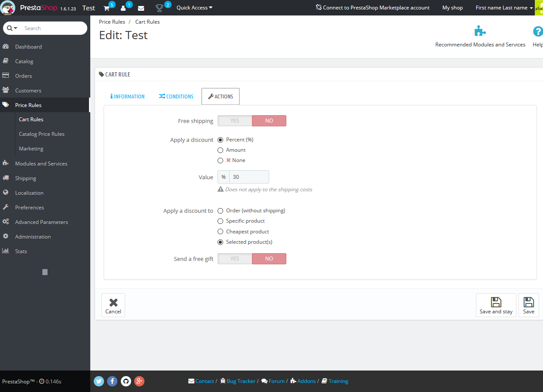This screenshot has height=392, width=543.
Task: Open the messages envelope icon
Action: [141, 7]
